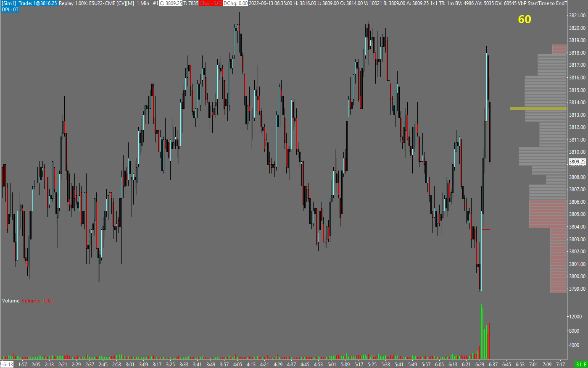Click the 4000 volume scale label
Screen dimensions: 588x368
coord(574,345)
